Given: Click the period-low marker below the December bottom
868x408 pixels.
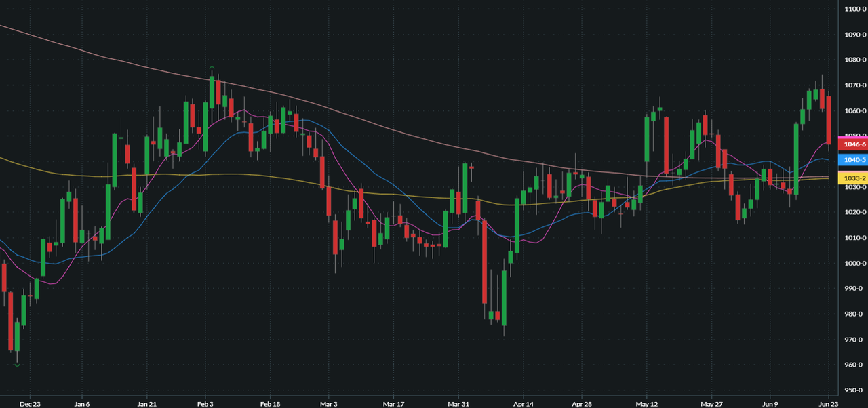Looking at the screenshot, I should tap(17, 365).
